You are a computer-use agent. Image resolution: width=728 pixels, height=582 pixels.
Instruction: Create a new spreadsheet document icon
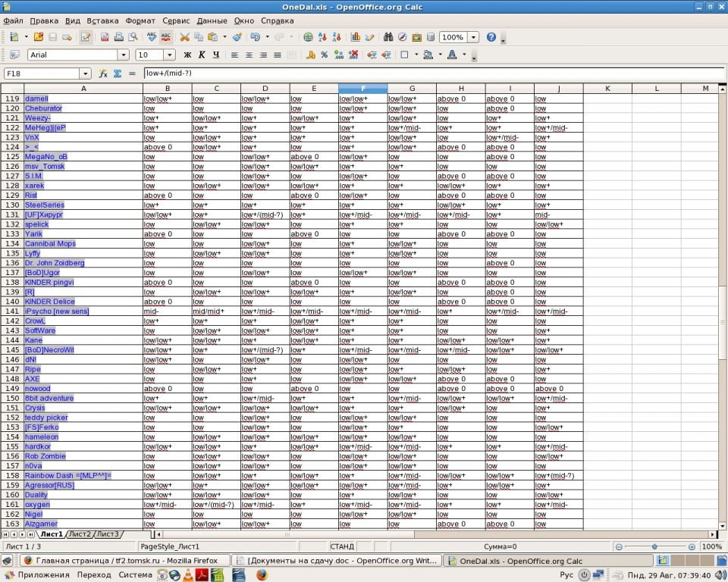coord(14,37)
